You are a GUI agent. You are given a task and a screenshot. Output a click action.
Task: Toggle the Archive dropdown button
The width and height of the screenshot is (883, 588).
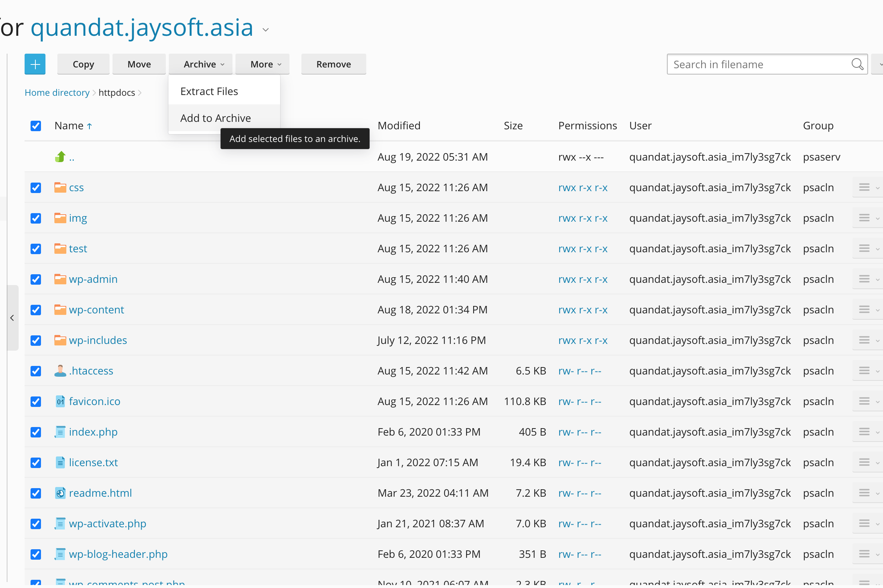tap(200, 64)
